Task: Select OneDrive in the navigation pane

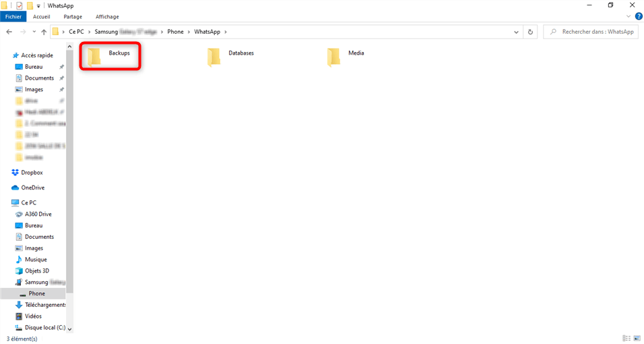Action: pos(33,188)
